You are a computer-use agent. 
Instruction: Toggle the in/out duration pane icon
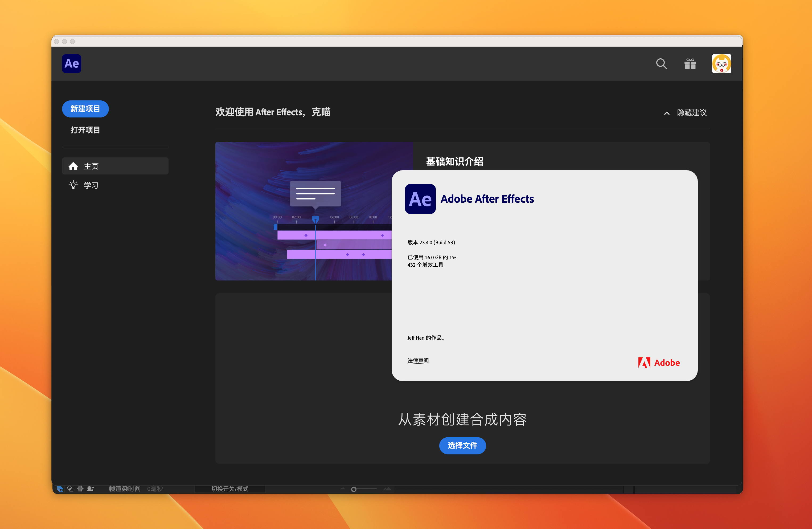coord(80,489)
